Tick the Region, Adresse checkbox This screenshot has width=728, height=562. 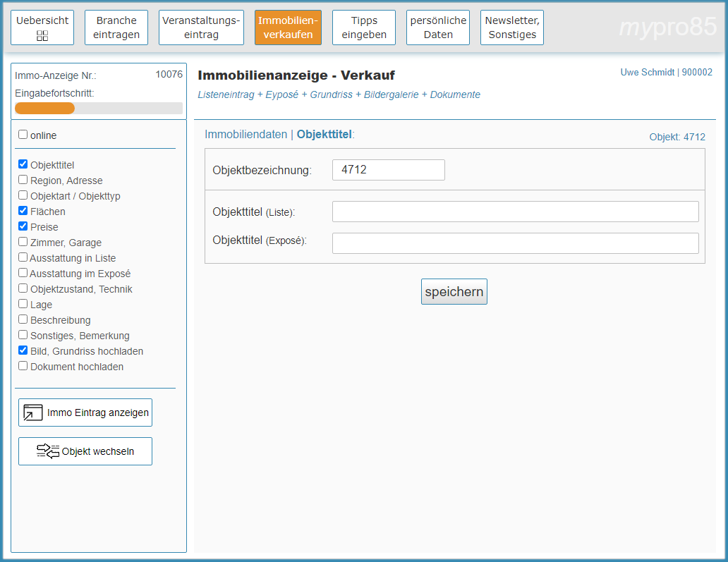[23, 180]
